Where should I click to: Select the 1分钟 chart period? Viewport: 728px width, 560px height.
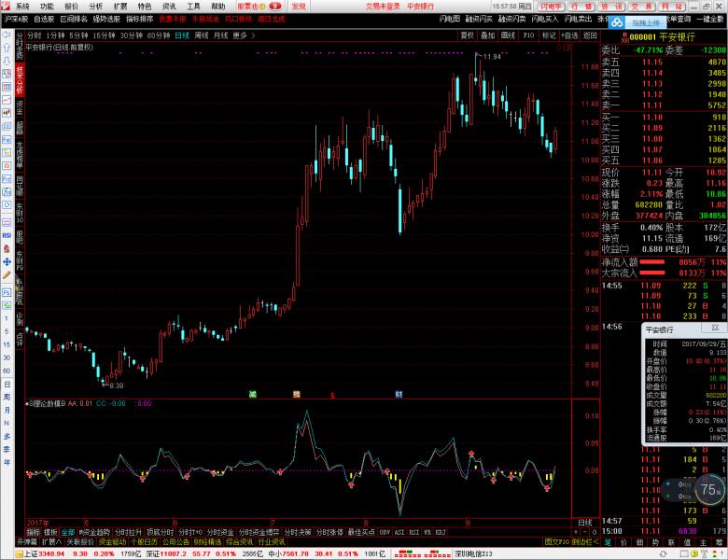tap(55, 35)
